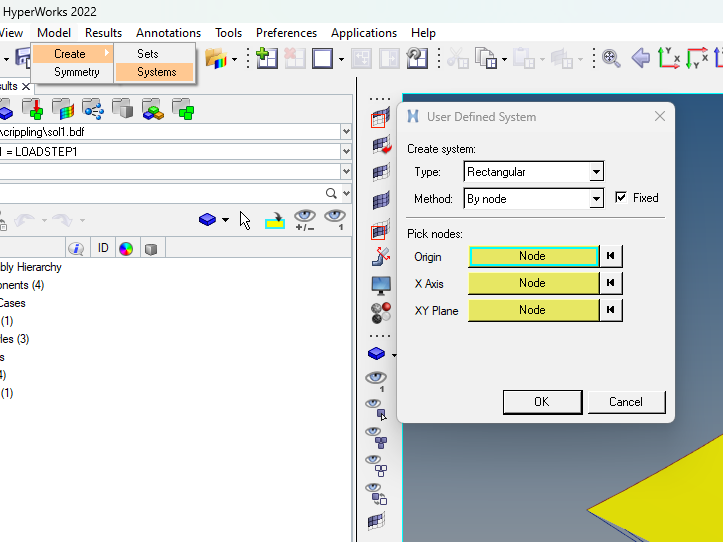
Task: Click the Add Page toolbar icon
Action: pos(267,58)
